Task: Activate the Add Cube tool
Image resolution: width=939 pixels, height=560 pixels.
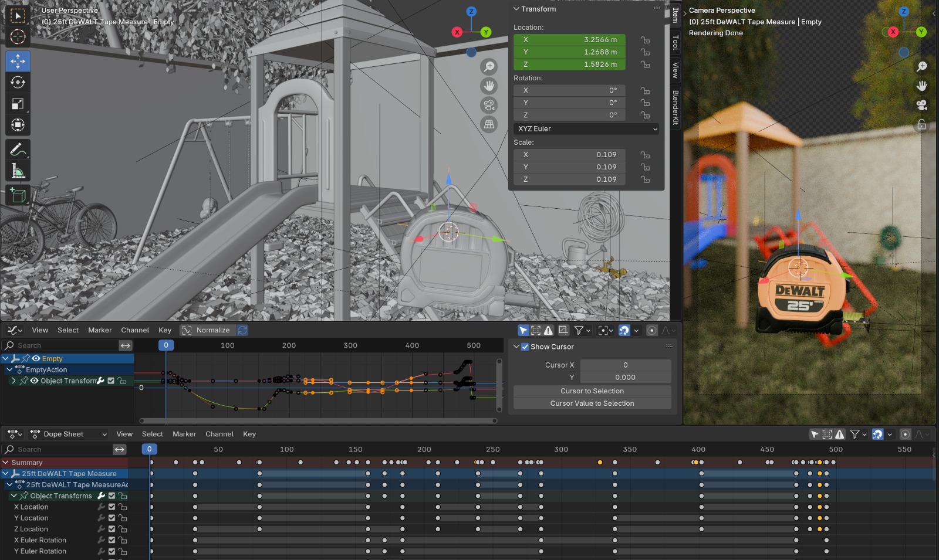Action: [x=18, y=195]
